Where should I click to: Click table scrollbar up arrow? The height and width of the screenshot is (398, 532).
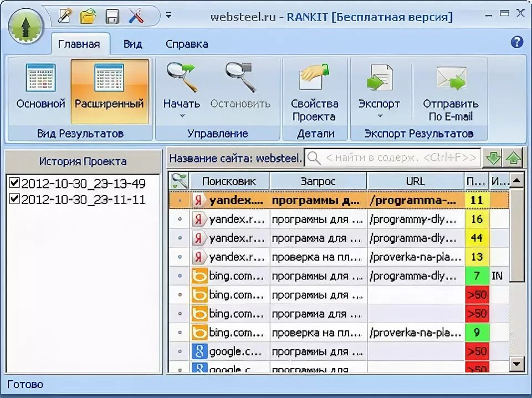pyautogui.click(x=516, y=181)
